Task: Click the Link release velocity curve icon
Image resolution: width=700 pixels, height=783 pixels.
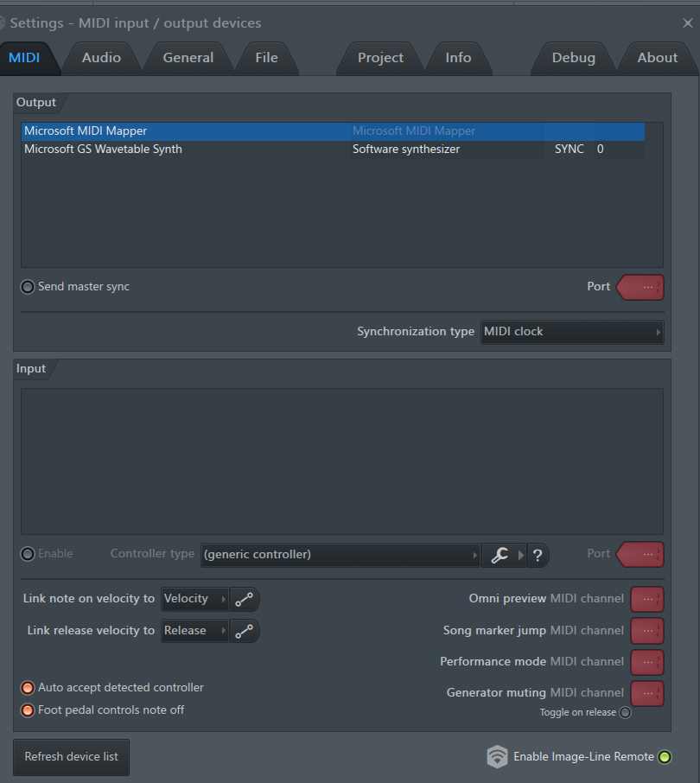Action: coord(245,631)
